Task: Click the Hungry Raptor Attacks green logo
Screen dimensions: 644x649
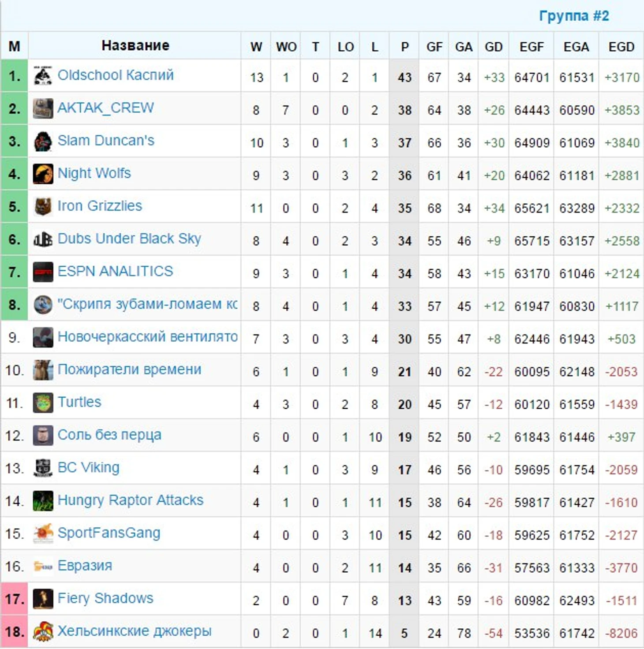Action: [43, 500]
